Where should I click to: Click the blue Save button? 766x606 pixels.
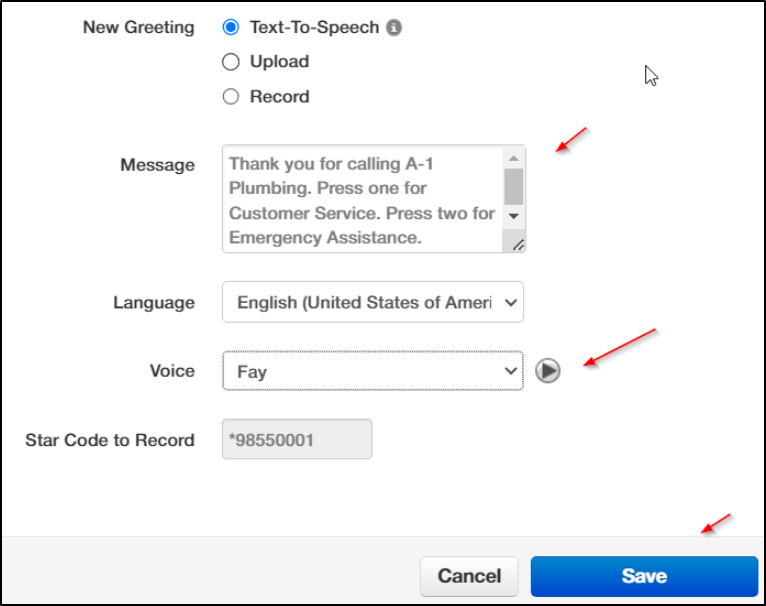[644, 576]
